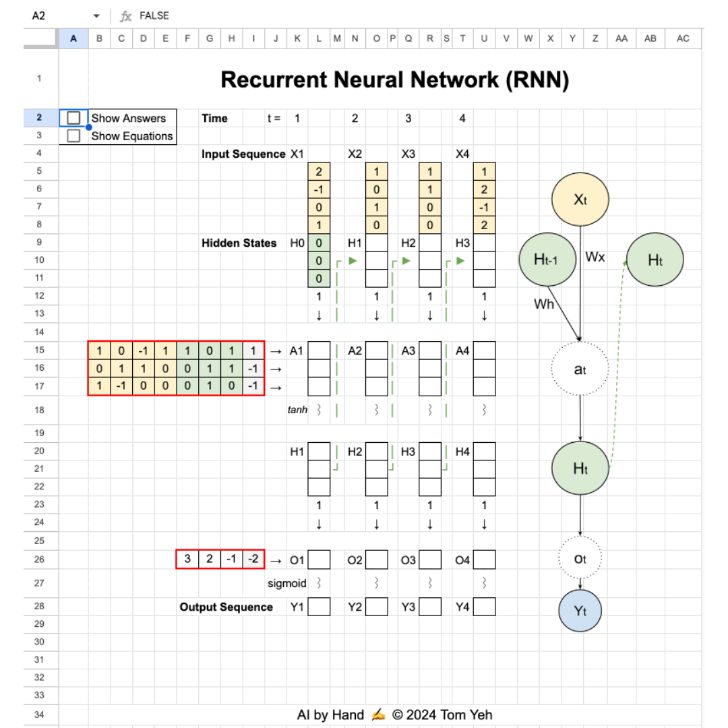Click the Name Box showing A2
The image size is (728, 728).
[x=37, y=16]
